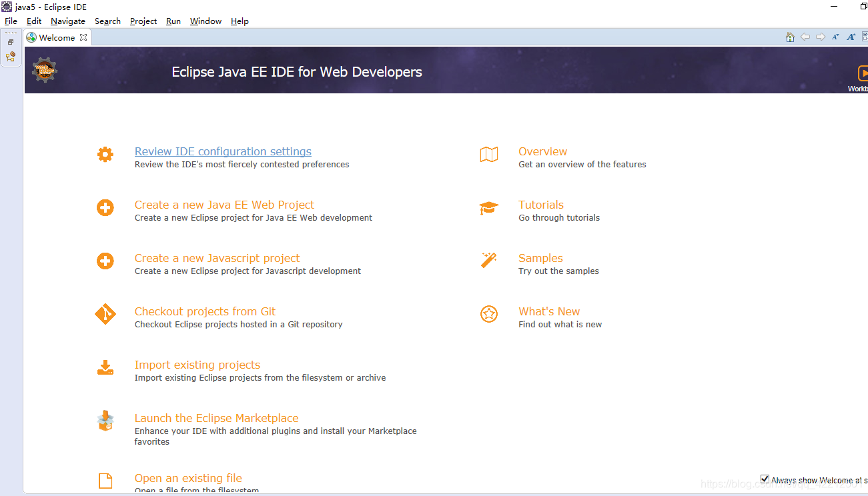The height and width of the screenshot is (496, 868).
Task: Open the Overview link
Action: (x=543, y=151)
